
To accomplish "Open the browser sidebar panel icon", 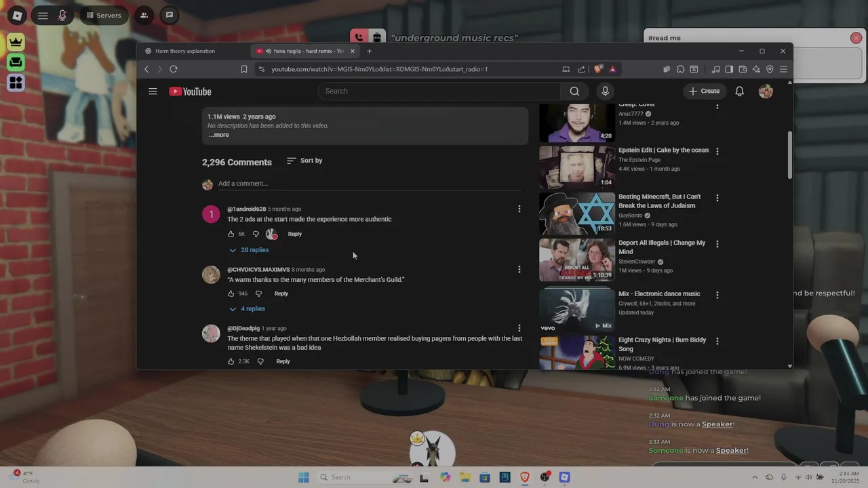I will pos(729,69).
